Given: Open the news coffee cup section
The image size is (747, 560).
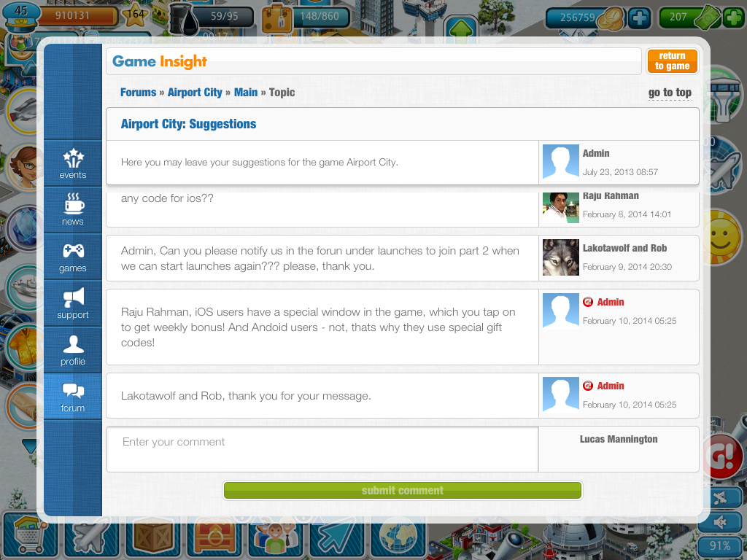Looking at the screenshot, I should pyautogui.click(x=73, y=210).
